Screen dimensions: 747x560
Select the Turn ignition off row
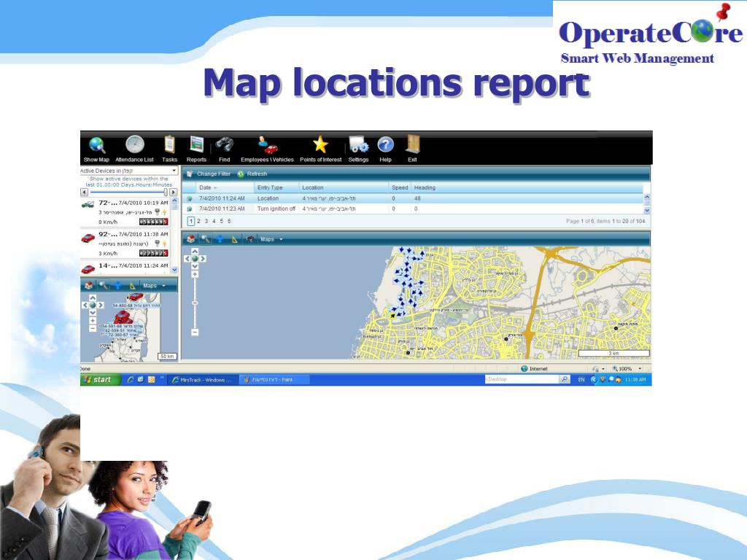pyautogui.click(x=413, y=209)
